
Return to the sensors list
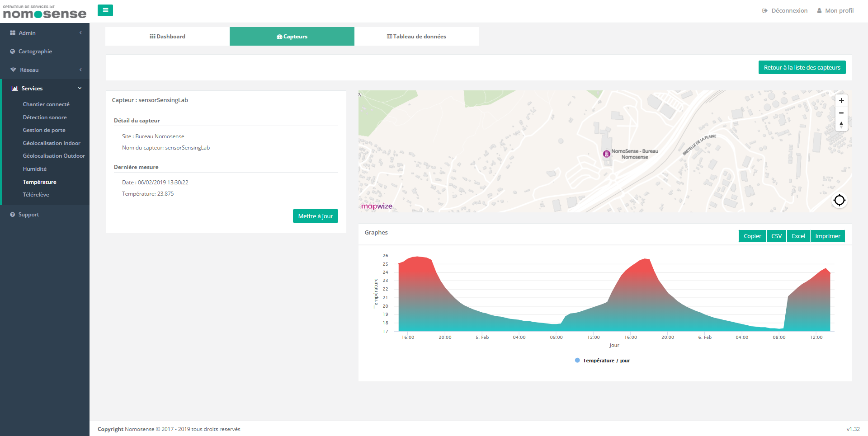pos(802,68)
